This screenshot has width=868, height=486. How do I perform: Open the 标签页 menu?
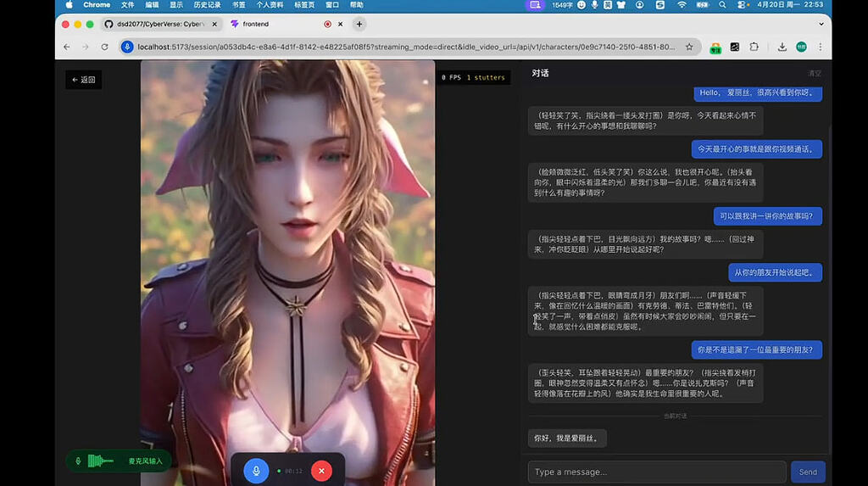tap(304, 5)
